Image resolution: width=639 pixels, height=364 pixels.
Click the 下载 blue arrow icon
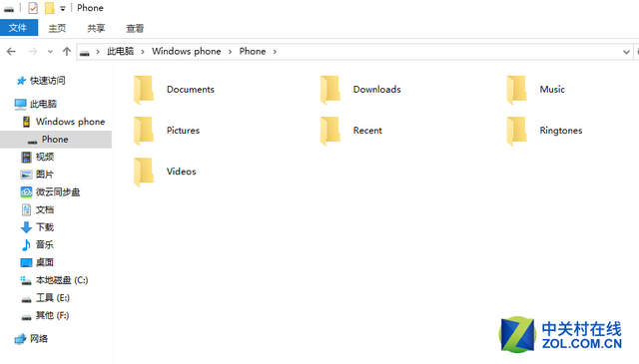[26, 227]
